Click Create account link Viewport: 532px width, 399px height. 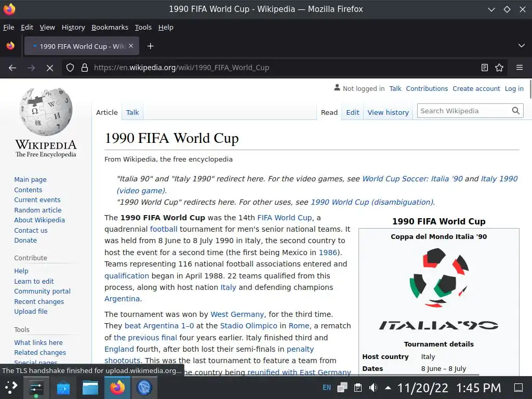coord(476,88)
